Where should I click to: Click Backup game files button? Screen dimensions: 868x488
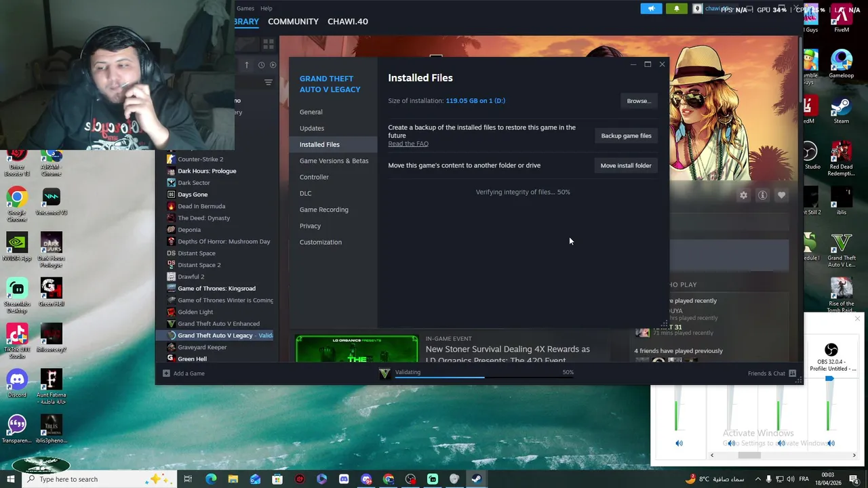(626, 136)
